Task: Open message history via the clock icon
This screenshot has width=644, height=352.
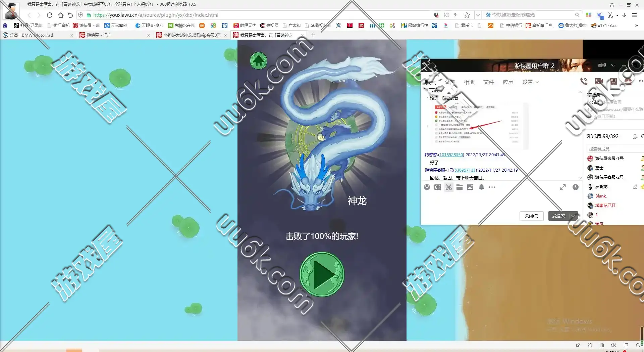Action: 576,187
